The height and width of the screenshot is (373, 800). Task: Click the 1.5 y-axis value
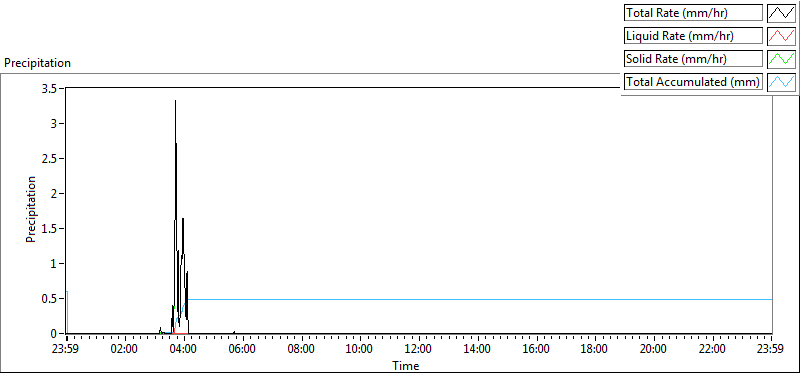coord(50,228)
